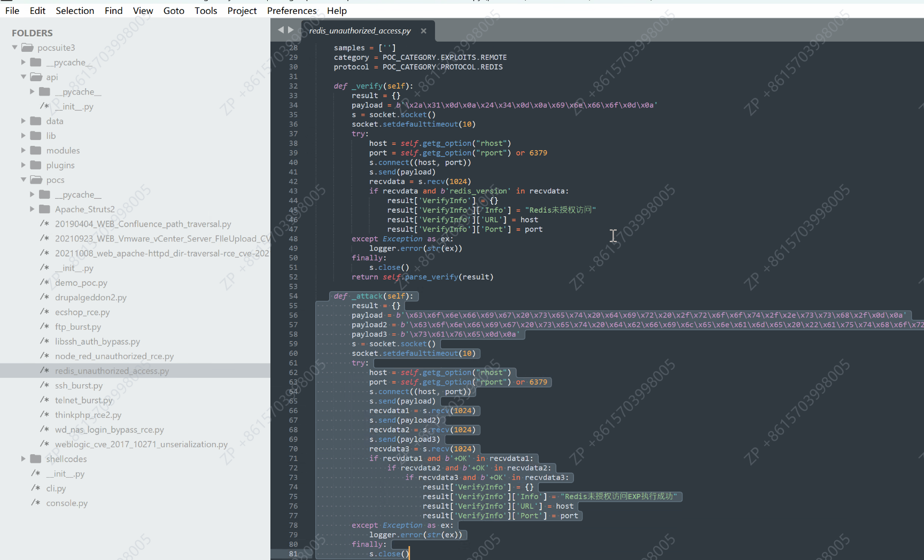Open 20190404_WEB_Confluence_path_traversal.py
The height and width of the screenshot is (560, 924).
[x=143, y=224]
